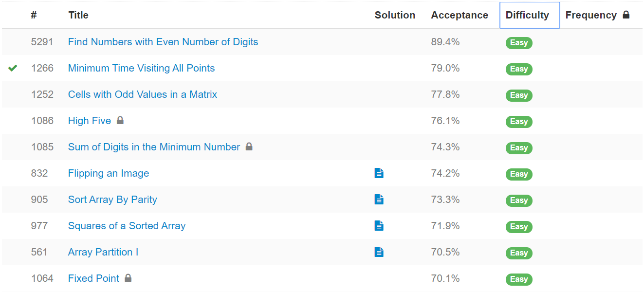
Task: Sort by the Acceptance column header
Action: (x=460, y=15)
